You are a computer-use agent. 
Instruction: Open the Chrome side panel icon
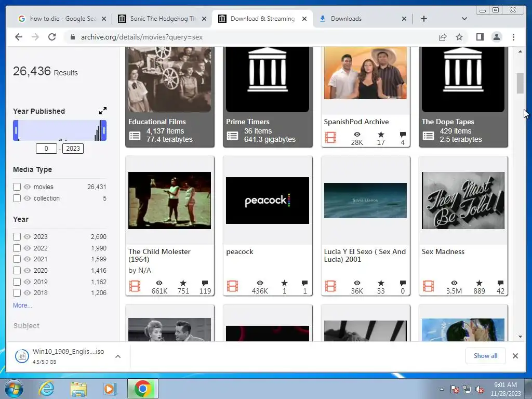pyautogui.click(x=480, y=37)
